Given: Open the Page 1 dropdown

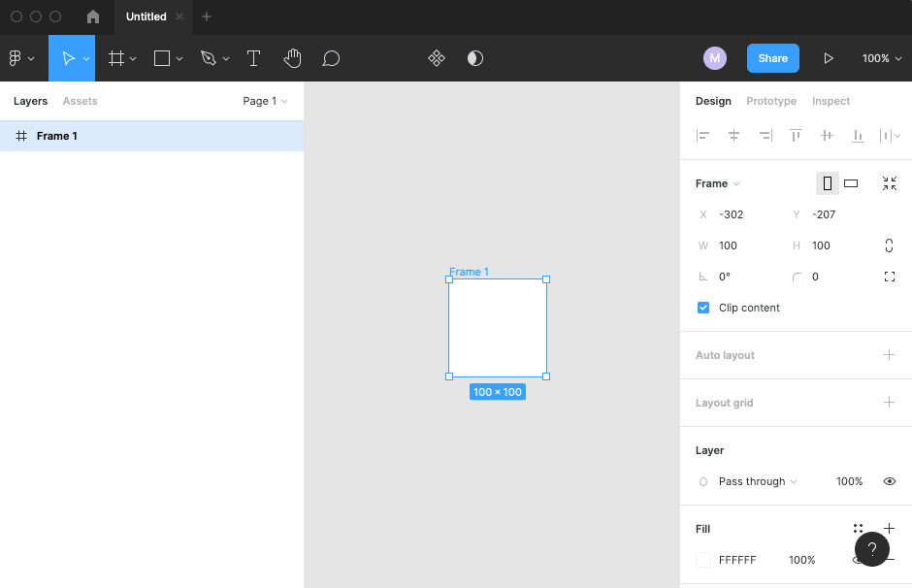Looking at the screenshot, I should [265, 101].
